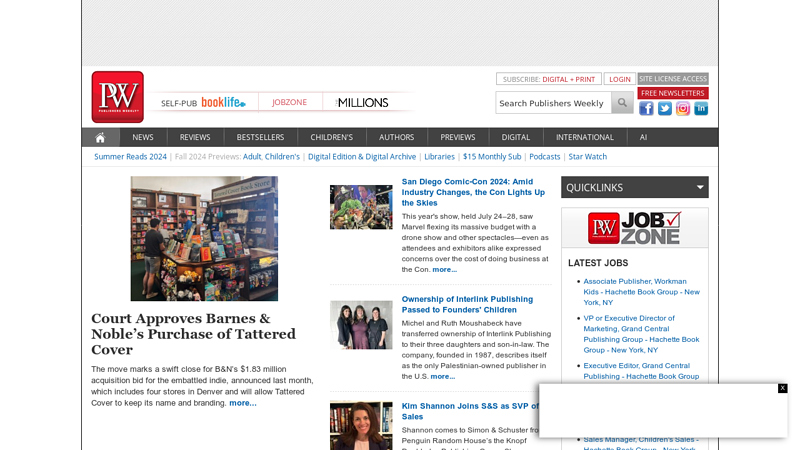Open the International menu
The height and width of the screenshot is (450, 800).
[x=585, y=137]
